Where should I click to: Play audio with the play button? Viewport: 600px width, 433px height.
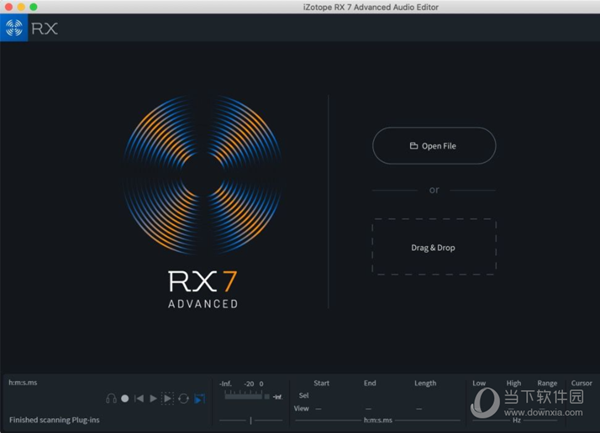click(x=153, y=399)
